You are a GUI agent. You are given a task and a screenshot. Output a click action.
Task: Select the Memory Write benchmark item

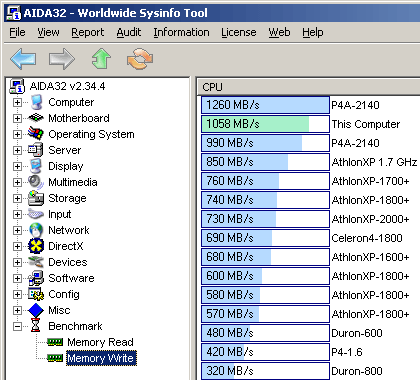(x=101, y=358)
